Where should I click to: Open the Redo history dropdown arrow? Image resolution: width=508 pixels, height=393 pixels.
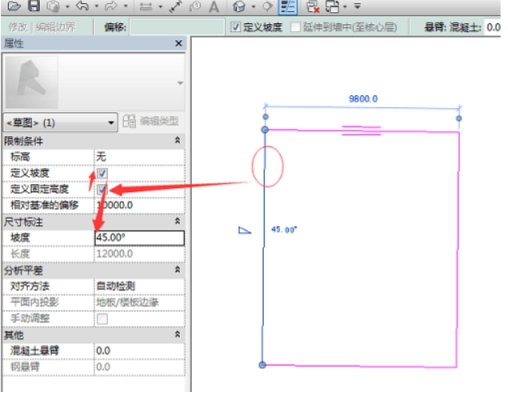click(125, 6)
